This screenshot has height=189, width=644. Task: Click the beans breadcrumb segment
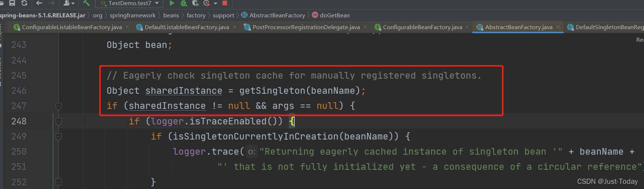(x=171, y=15)
